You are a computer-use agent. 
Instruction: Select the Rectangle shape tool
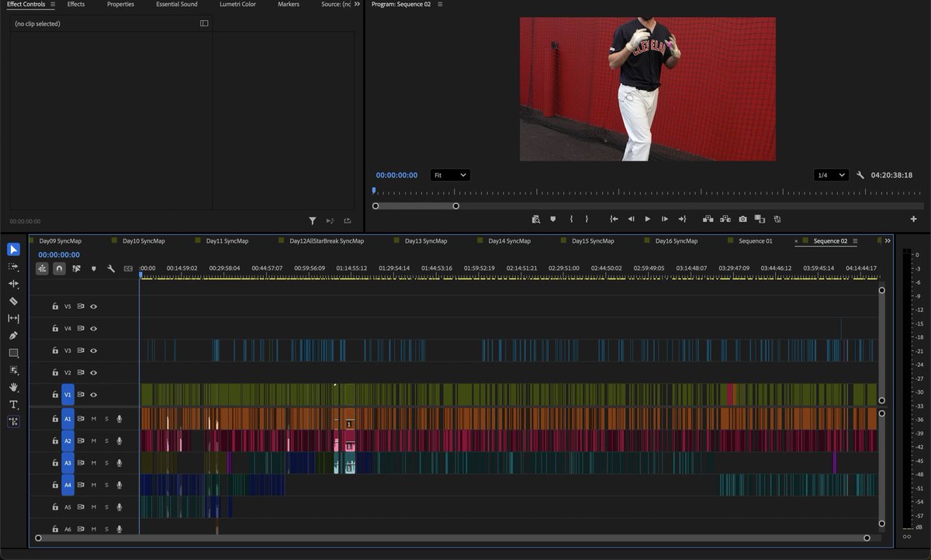coord(14,353)
